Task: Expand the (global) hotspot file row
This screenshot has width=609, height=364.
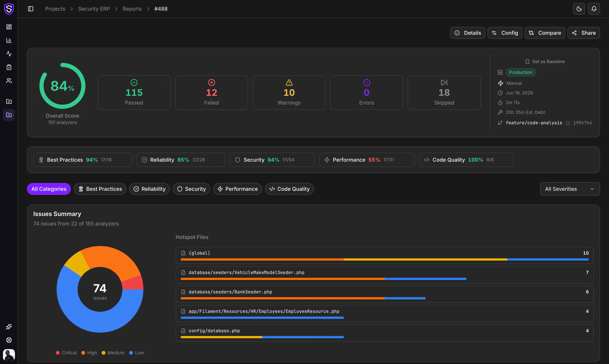Action: pos(384,255)
